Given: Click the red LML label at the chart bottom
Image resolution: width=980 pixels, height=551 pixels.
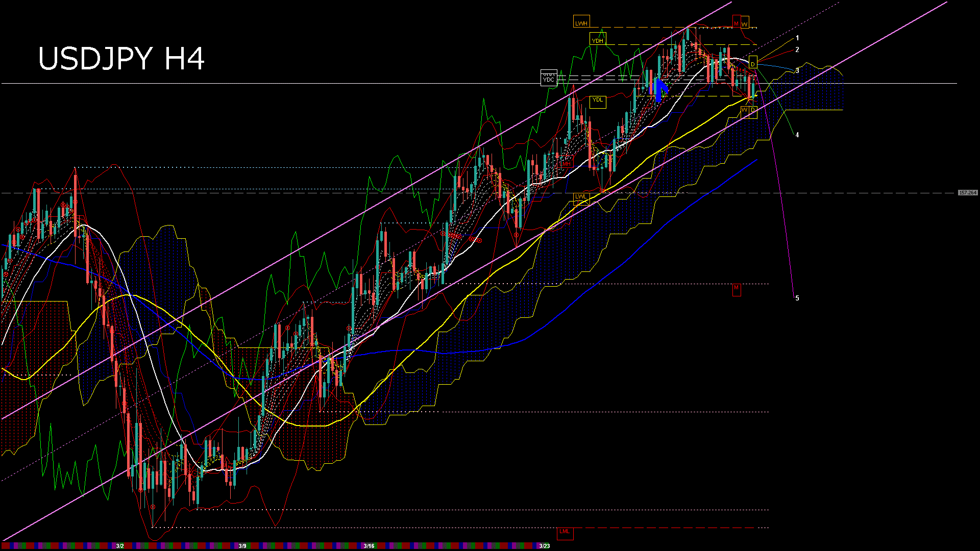Looking at the screenshot, I should click(565, 532).
